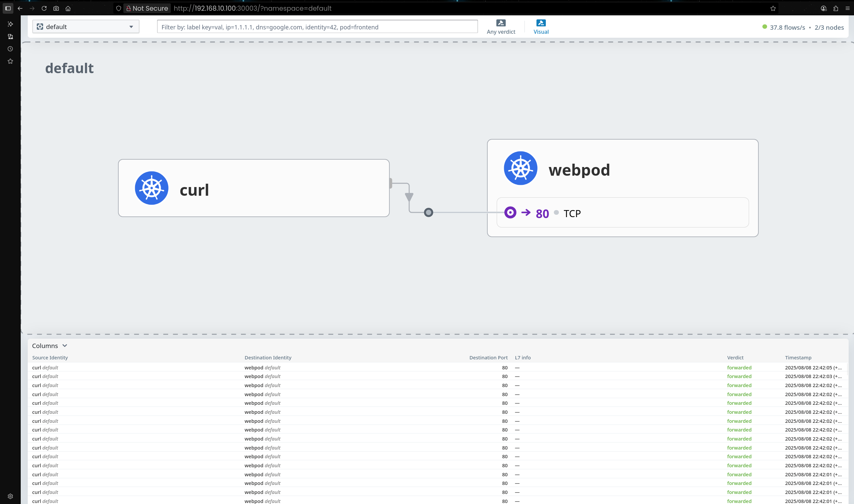Screen dimensions: 854x504
Task: Click the Destination Identity column header
Action: click(268, 358)
